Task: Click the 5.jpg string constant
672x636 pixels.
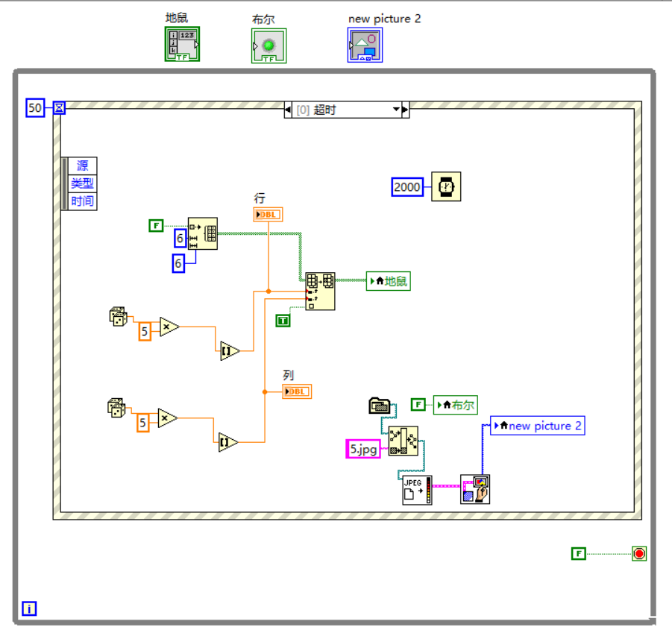Action: click(x=362, y=450)
